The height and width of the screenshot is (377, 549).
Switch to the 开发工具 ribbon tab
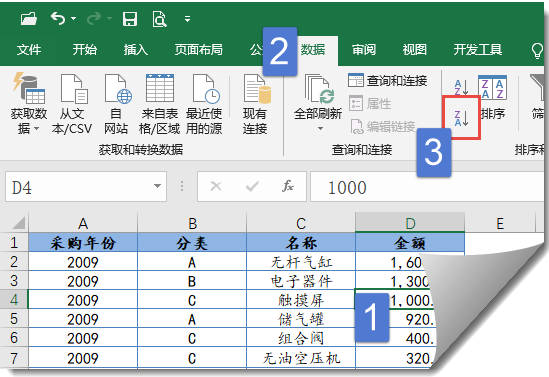[x=478, y=50]
